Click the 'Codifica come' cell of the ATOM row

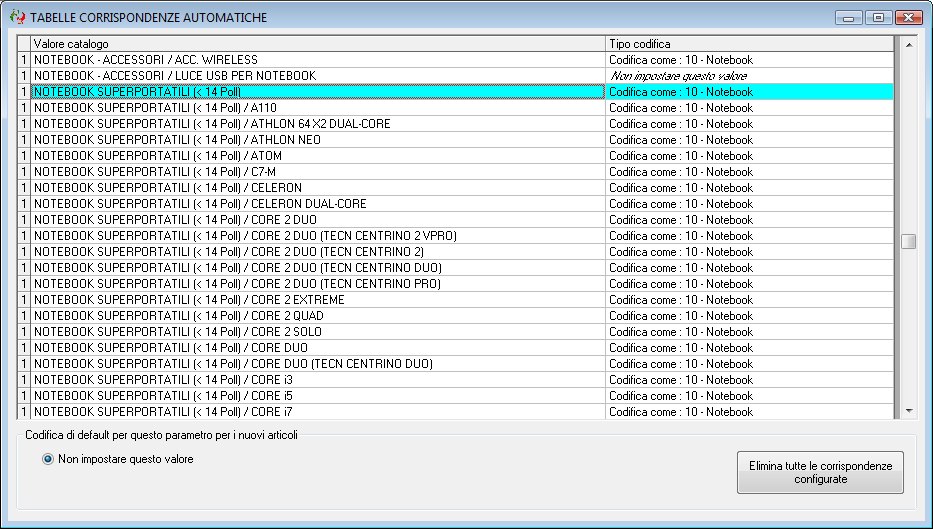coord(750,156)
